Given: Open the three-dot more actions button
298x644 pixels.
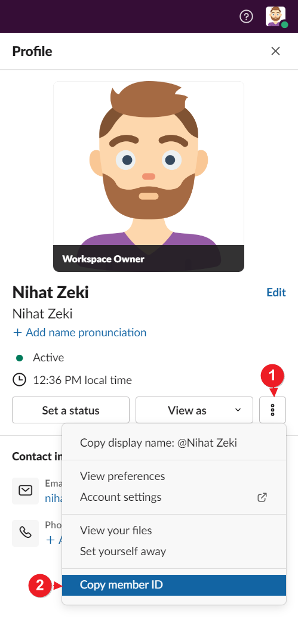Looking at the screenshot, I should pos(272,410).
